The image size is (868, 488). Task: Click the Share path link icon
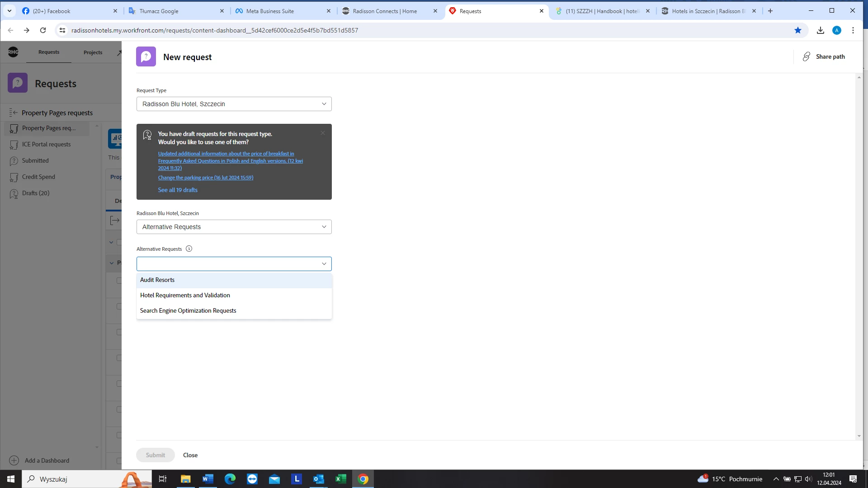pyautogui.click(x=806, y=56)
